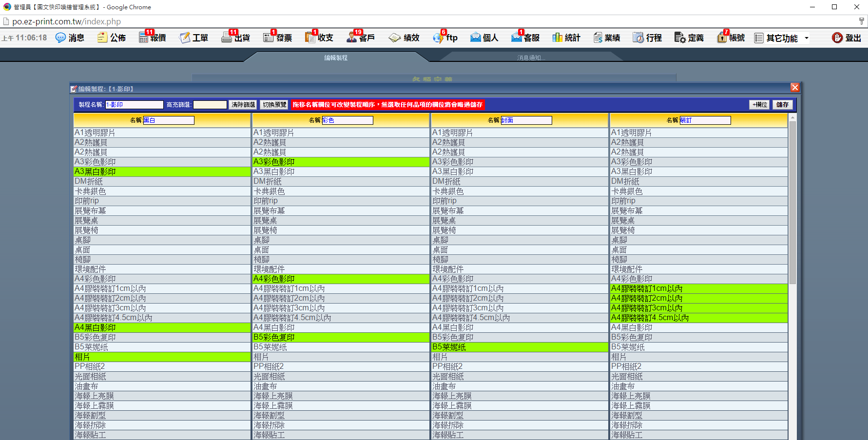Click the 登出 logout icon
Viewport: 868px width, 440px height.
point(837,38)
